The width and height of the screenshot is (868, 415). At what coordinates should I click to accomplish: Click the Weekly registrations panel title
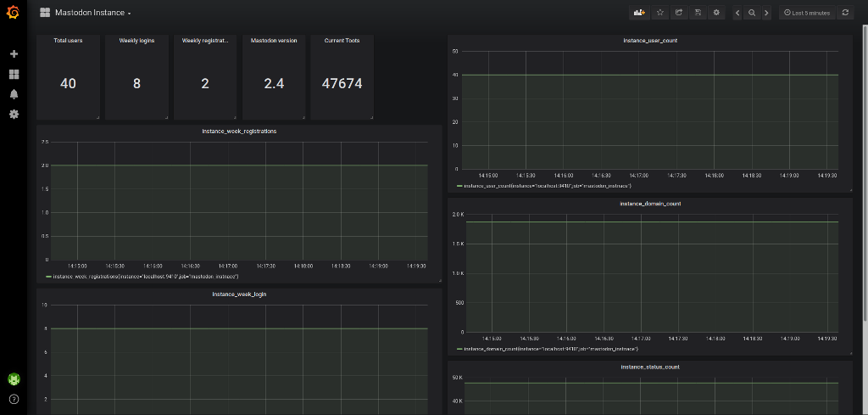pos(205,41)
